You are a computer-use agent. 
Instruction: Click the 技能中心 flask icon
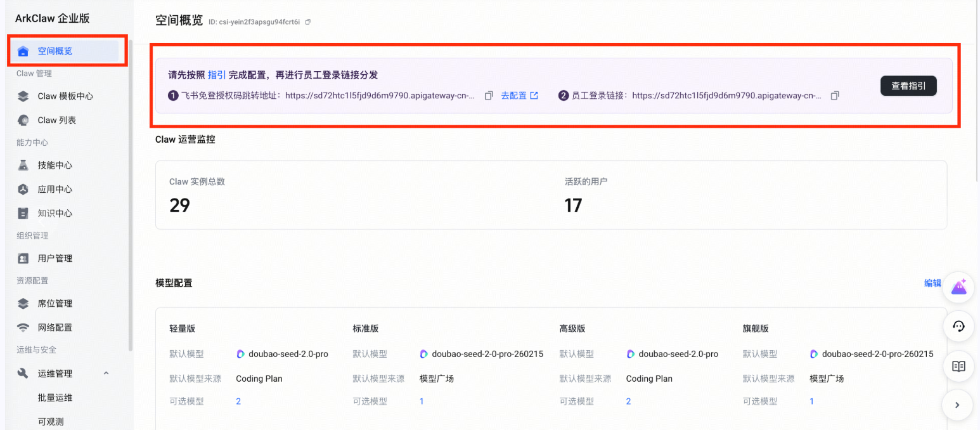tap(23, 166)
